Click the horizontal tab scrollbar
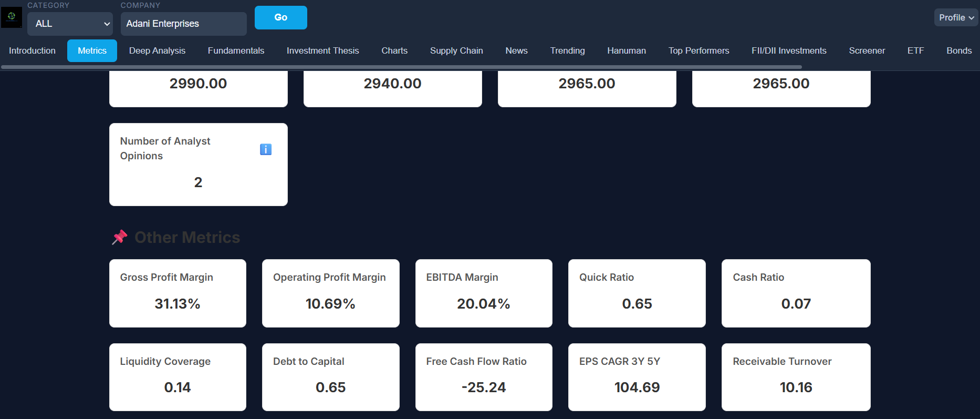980x419 pixels. point(401,67)
